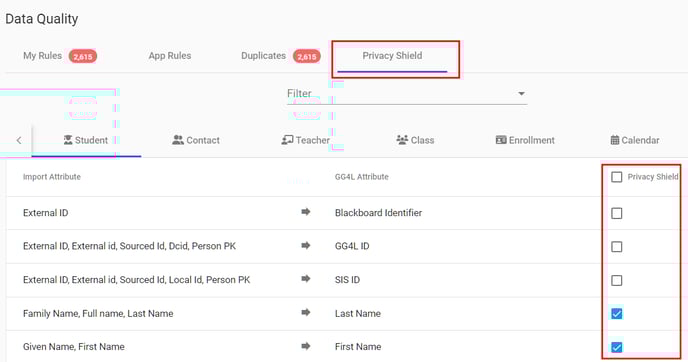
Task: Uncheck Privacy Shield for First Name
Action: tap(616, 348)
